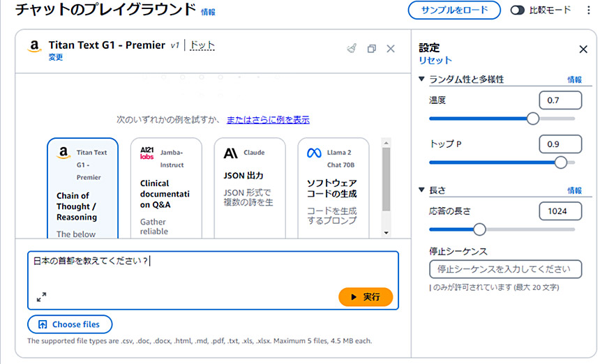This screenshot has width=600, height=364.
Task: Click the examples scrollbar up arrow
Action: coord(386,143)
